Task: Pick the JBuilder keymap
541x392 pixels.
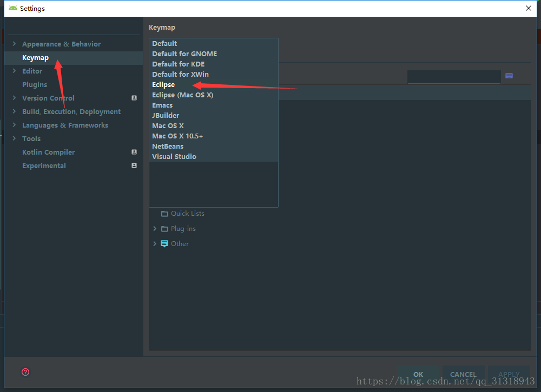Action: 214,116
